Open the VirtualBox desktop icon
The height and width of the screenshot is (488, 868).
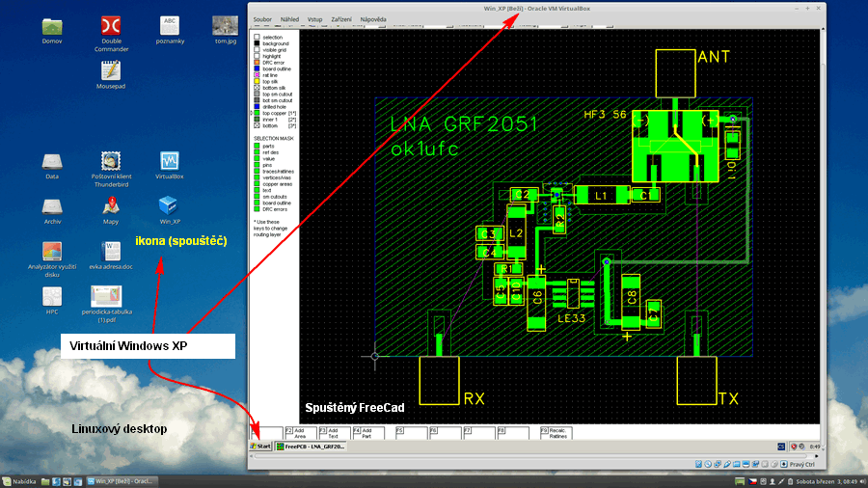coord(169,161)
